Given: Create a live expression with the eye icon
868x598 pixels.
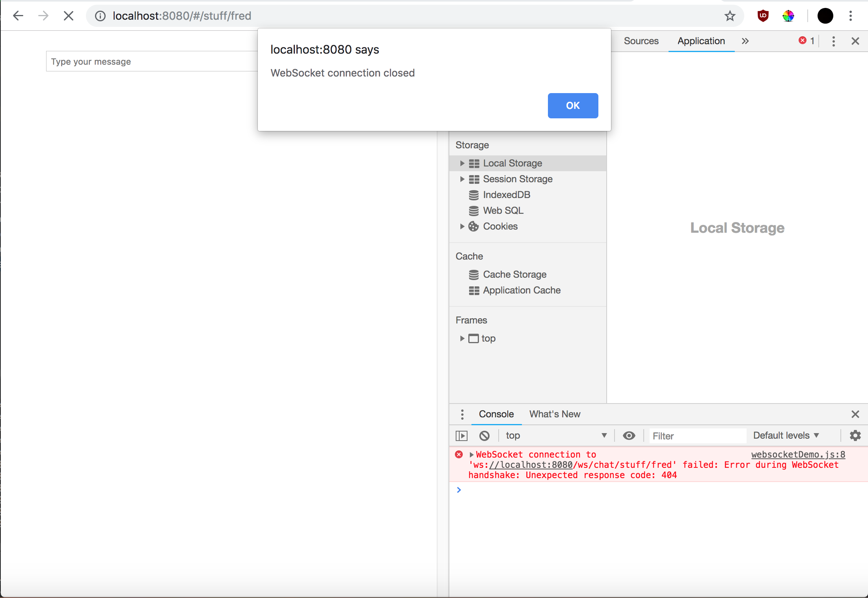Looking at the screenshot, I should tap(628, 435).
